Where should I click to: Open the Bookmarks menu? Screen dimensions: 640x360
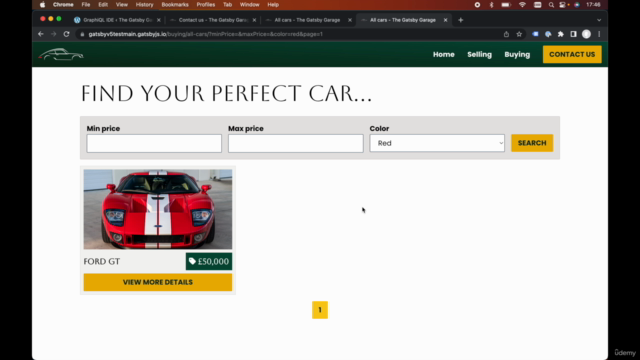(x=175, y=5)
